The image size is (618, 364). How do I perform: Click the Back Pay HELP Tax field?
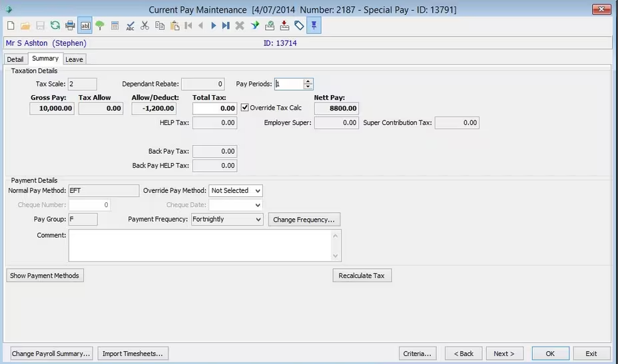tap(215, 166)
